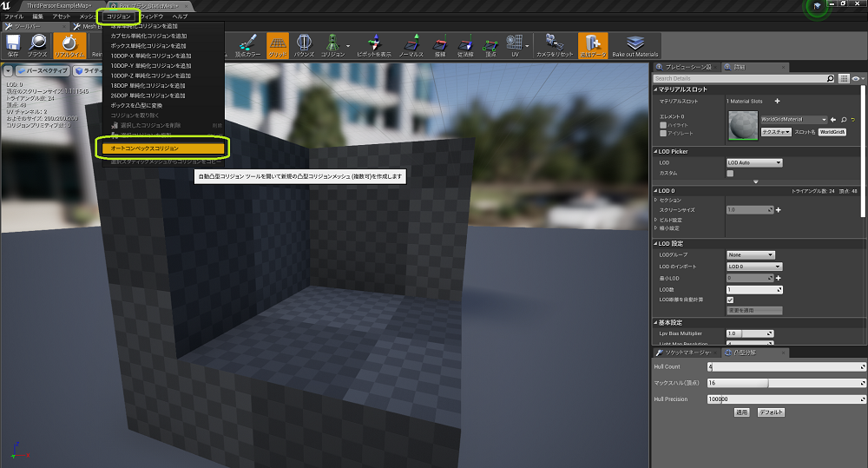Click plus icon beside 最小LOD field
This screenshot has height=468, width=868.
pos(779,278)
